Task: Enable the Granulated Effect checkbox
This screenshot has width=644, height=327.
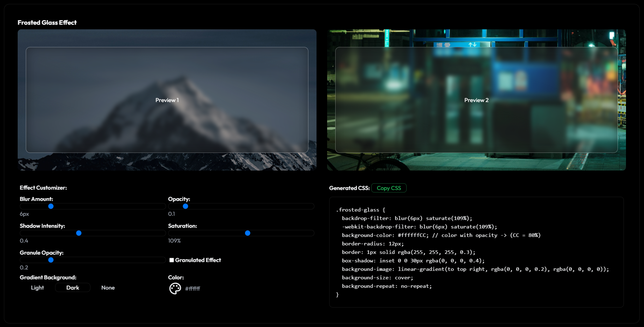Action: tap(172, 260)
